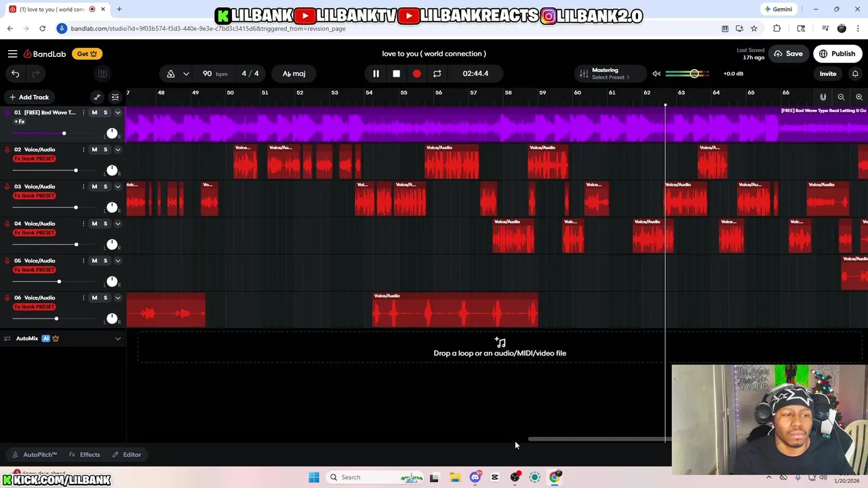Click the Publish button

pyautogui.click(x=837, y=54)
